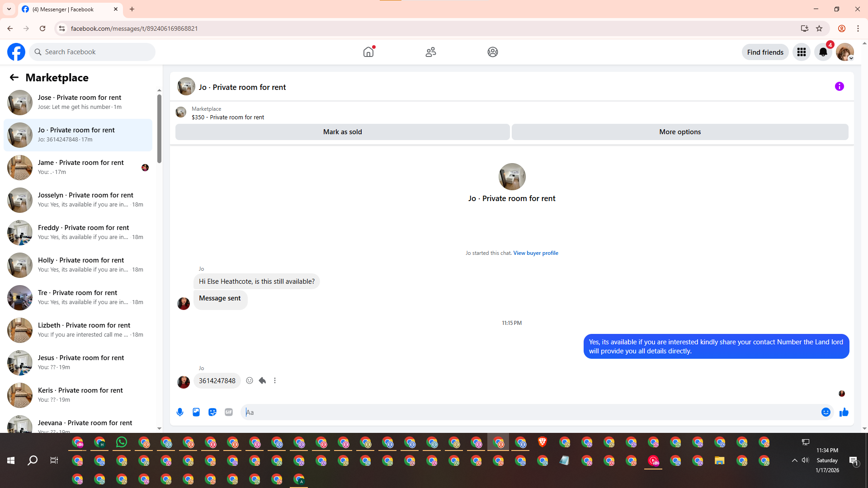Click the voice clip microphone icon
Image resolution: width=868 pixels, height=488 pixels.
[180, 412]
